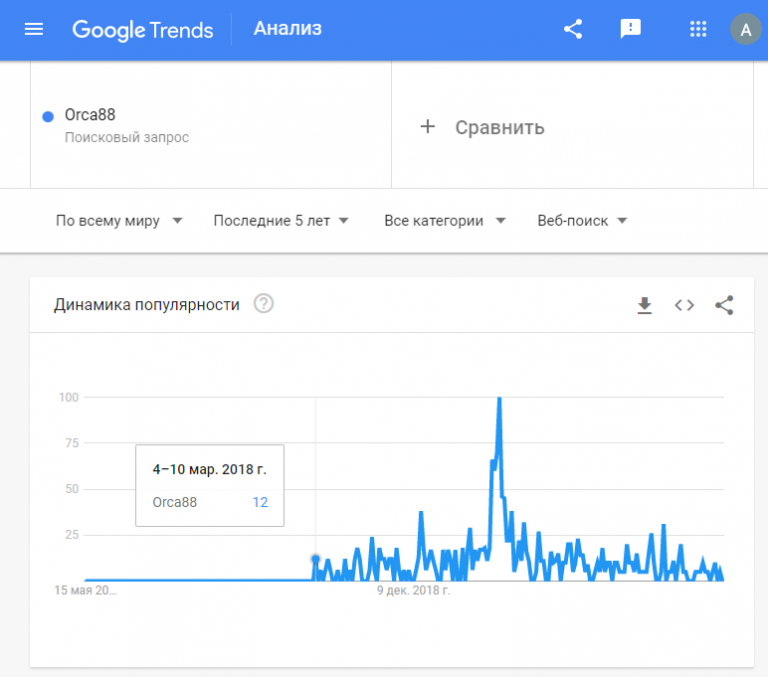768x677 pixels.
Task: Expand the Все категории dropdown
Action: (445, 221)
